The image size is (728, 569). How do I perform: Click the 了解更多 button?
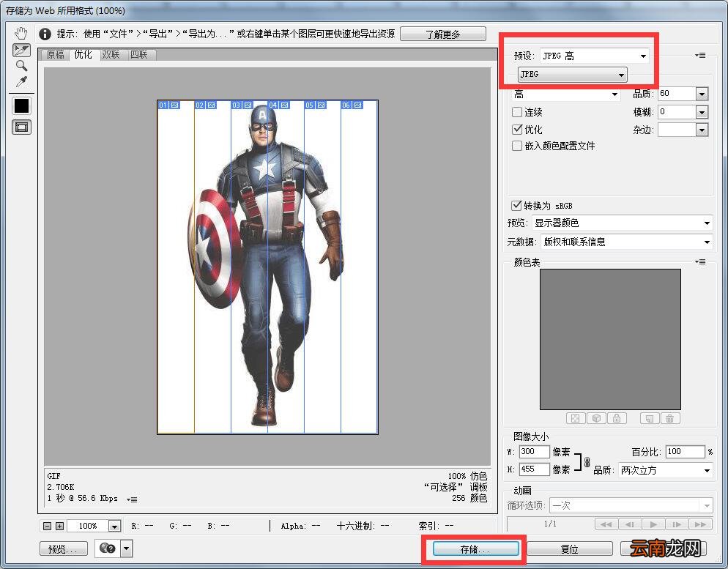443,34
